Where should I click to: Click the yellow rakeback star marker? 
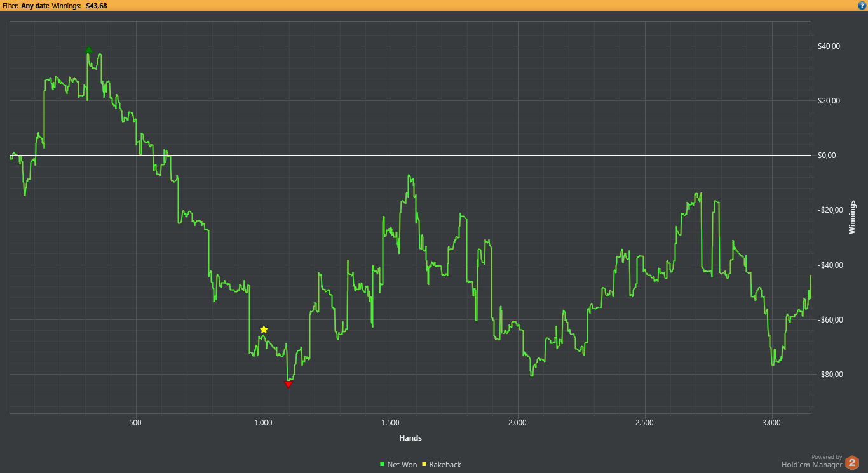coord(264,330)
